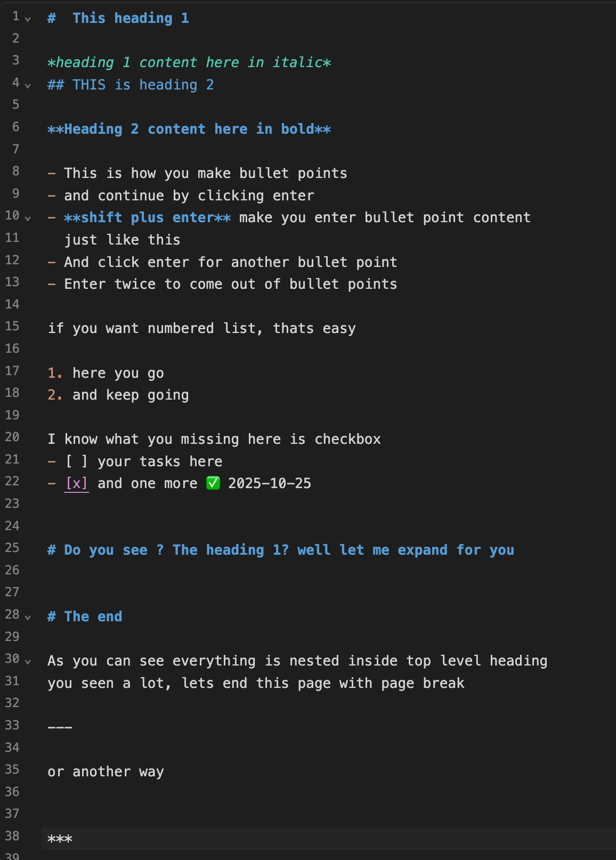Click the completion date 2025-10-25
The width and height of the screenshot is (616, 860).
pyautogui.click(x=269, y=483)
